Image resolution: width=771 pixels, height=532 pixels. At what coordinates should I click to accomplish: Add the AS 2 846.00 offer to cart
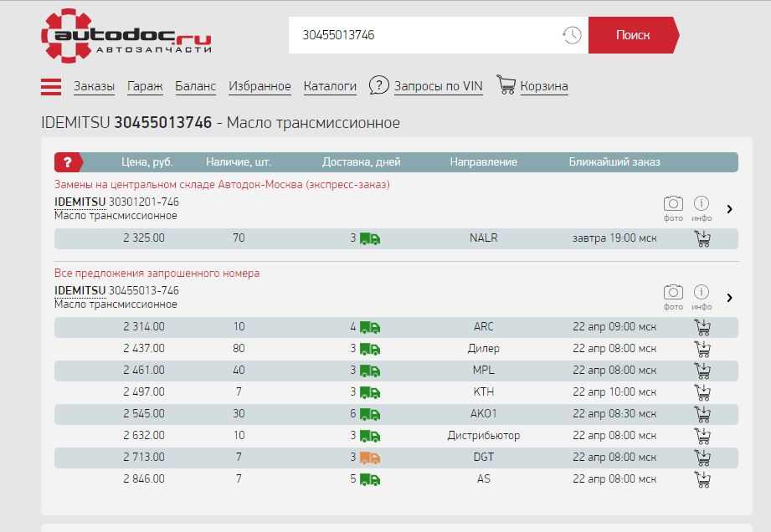click(703, 479)
